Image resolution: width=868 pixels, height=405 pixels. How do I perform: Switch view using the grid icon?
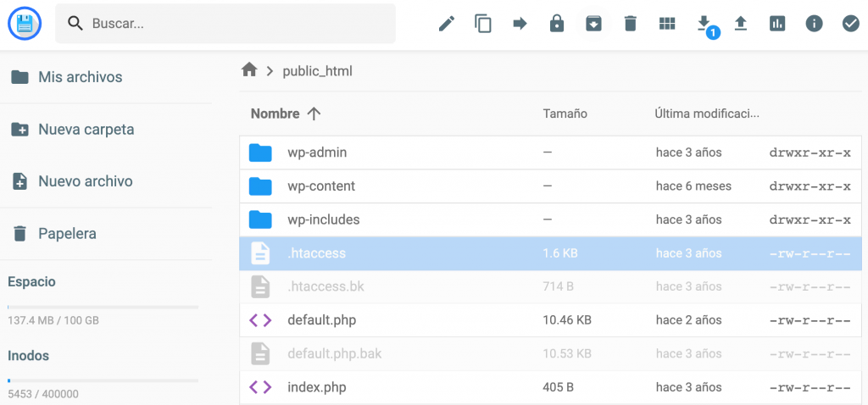coord(667,24)
